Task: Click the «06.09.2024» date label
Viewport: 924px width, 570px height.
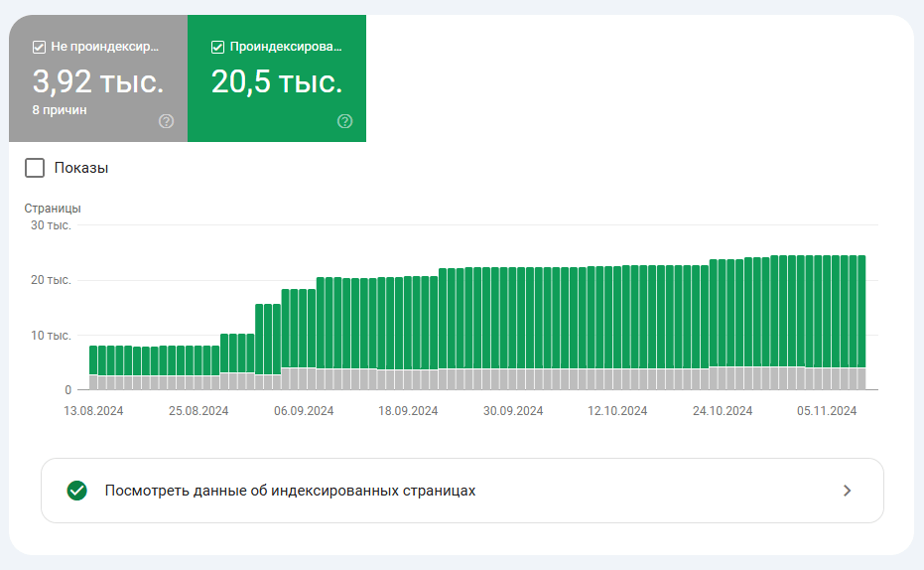Action: tap(304, 411)
